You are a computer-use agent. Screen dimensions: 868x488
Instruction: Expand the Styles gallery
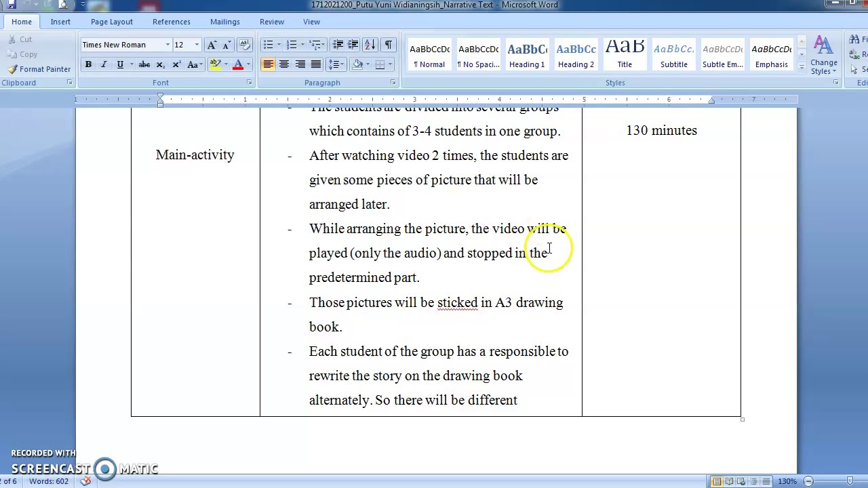[x=802, y=68]
